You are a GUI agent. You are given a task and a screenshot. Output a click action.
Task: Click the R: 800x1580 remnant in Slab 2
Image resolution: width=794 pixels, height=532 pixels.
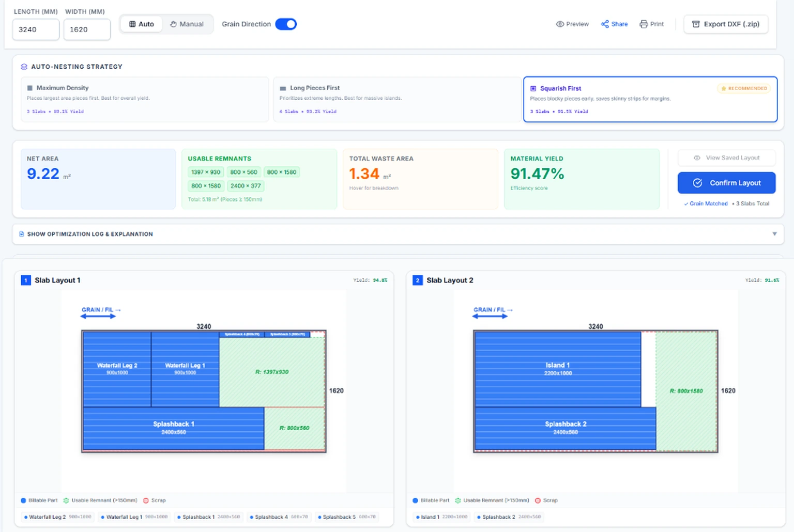point(686,391)
